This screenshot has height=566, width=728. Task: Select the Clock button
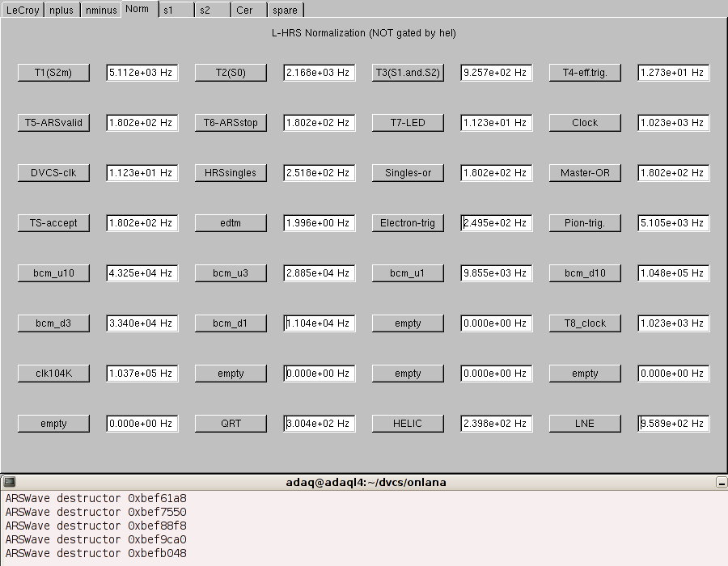(x=585, y=122)
